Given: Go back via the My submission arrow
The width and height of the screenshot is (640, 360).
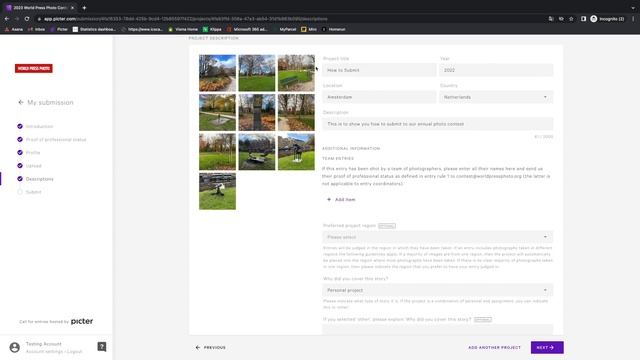Looking at the screenshot, I should pyautogui.click(x=21, y=102).
